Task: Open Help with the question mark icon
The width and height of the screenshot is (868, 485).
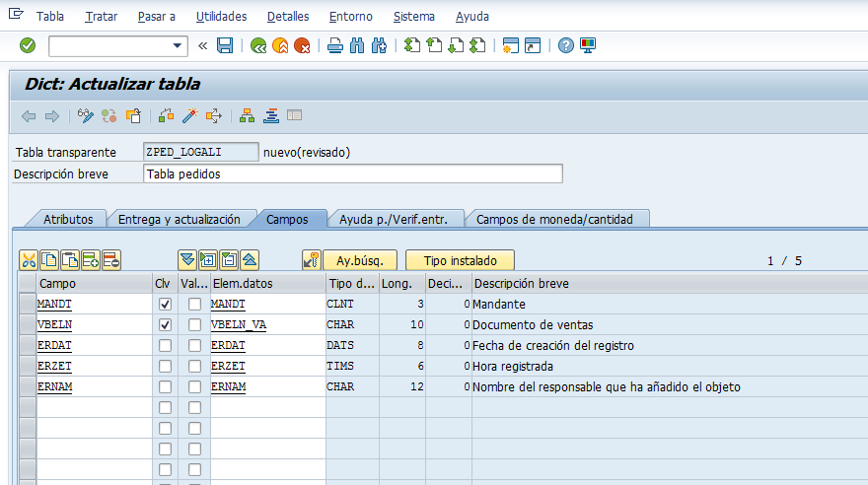Action: coord(566,45)
